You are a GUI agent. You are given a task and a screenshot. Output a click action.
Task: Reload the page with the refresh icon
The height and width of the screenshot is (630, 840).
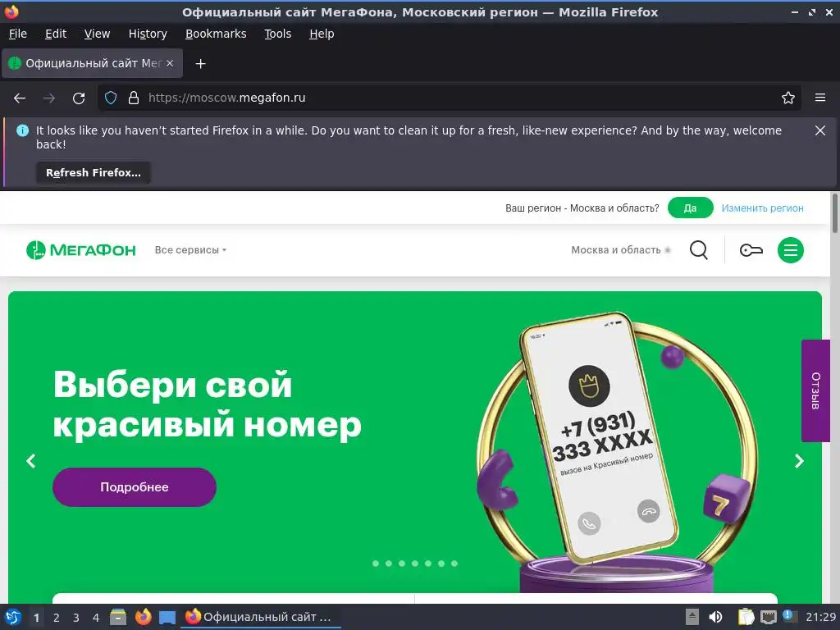tap(79, 98)
